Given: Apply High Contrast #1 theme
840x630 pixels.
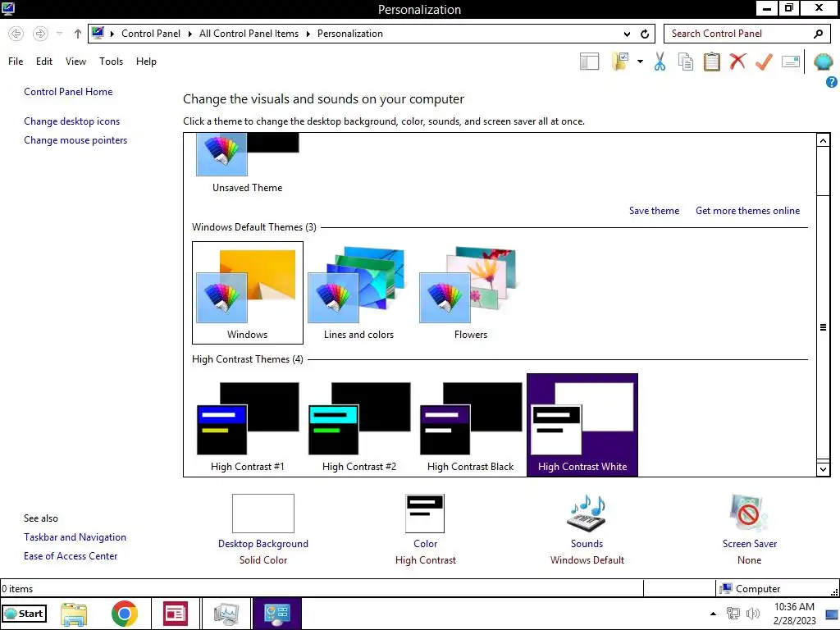Looking at the screenshot, I should (x=248, y=425).
